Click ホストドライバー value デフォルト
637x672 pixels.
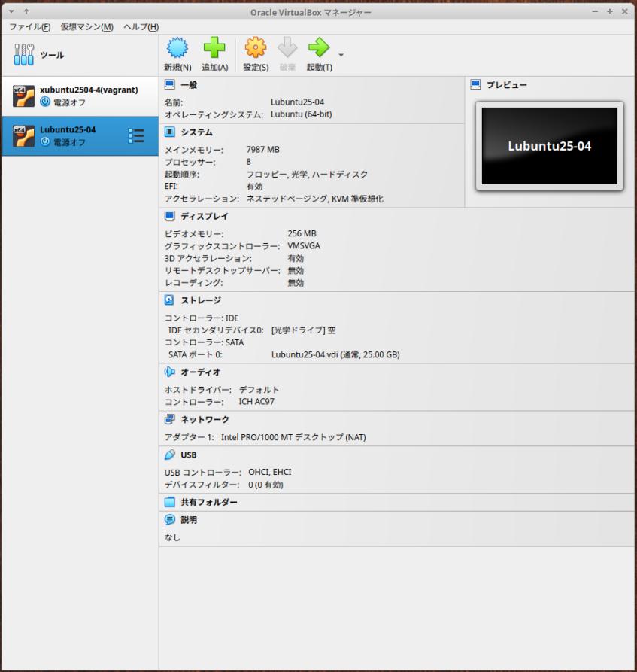point(259,390)
